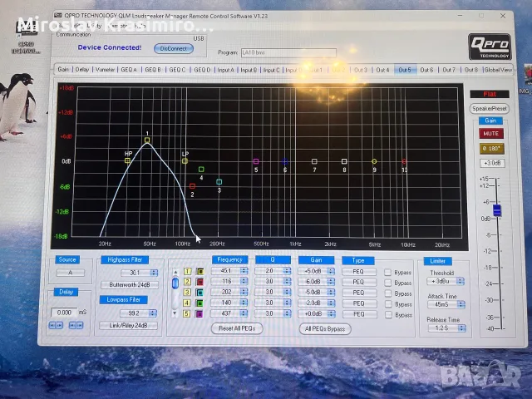532x399 pixels.
Task: Select blue PEQ node 6 on graph
Action: click(x=285, y=161)
